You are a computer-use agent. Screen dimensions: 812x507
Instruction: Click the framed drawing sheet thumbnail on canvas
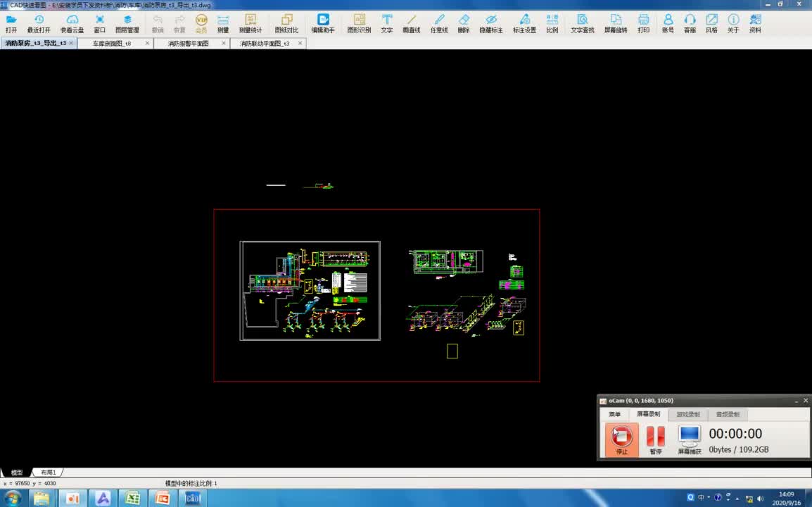pyautogui.click(x=310, y=291)
